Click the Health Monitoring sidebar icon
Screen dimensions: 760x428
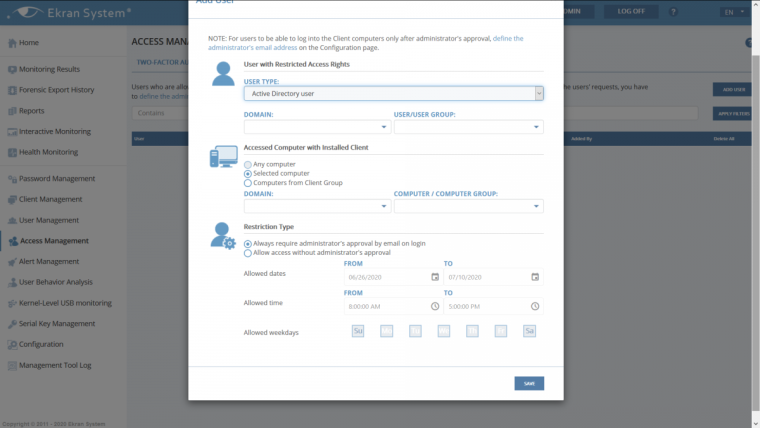coord(11,152)
